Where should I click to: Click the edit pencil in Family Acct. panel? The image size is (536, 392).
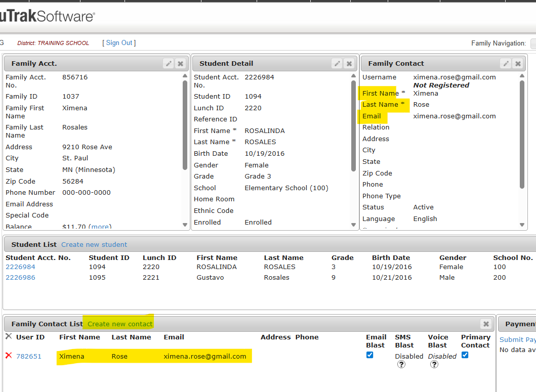[169, 63]
